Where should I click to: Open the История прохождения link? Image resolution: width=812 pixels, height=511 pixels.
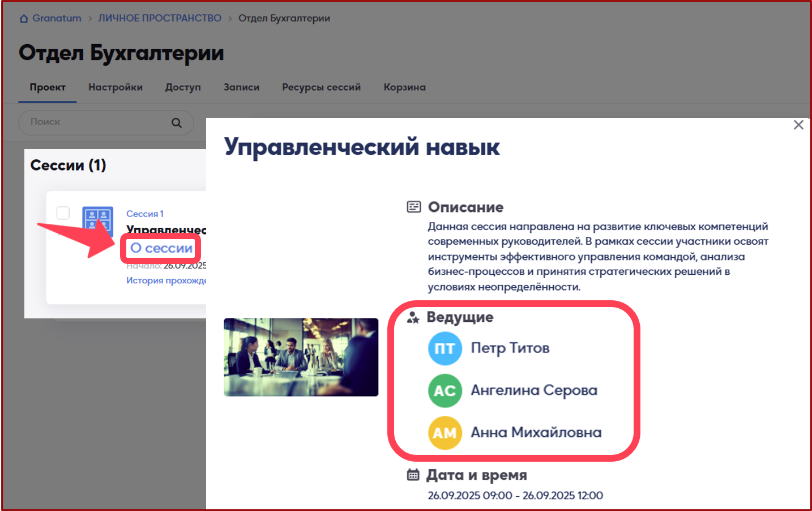pos(166,280)
